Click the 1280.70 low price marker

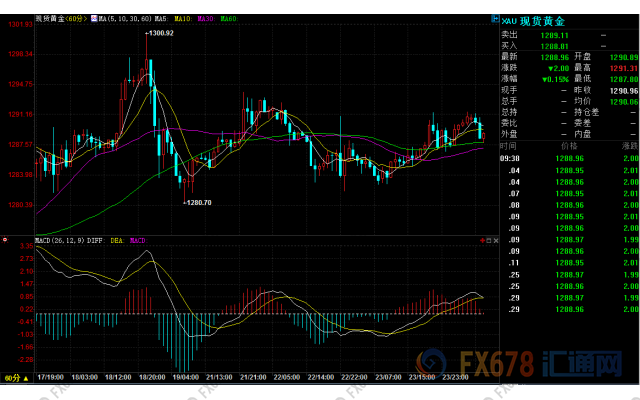point(199,202)
